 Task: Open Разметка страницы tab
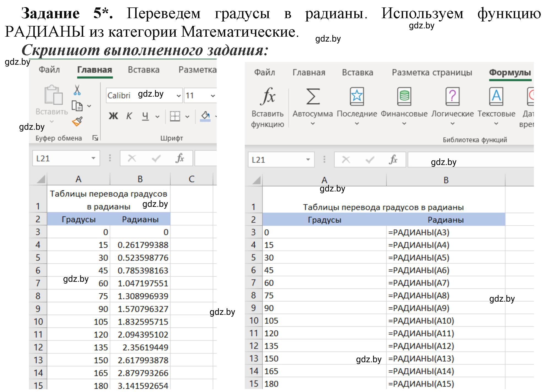[x=432, y=72]
